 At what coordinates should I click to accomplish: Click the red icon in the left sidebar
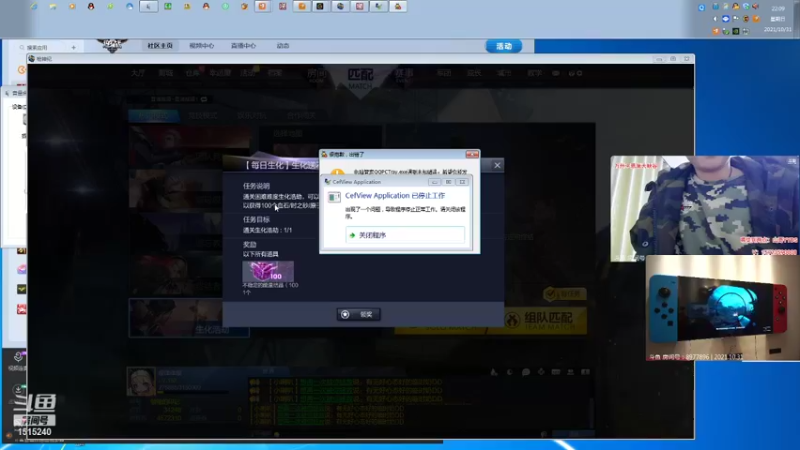click(x=21, y=309)
